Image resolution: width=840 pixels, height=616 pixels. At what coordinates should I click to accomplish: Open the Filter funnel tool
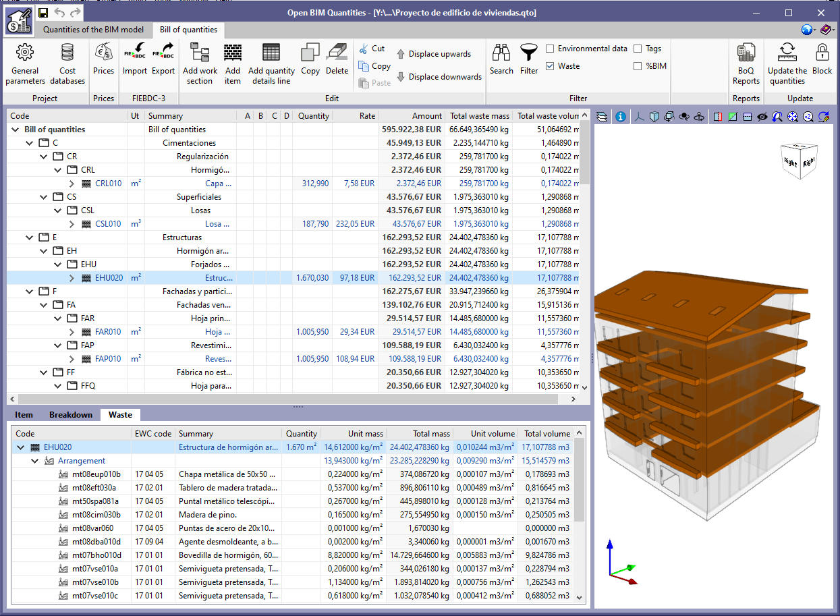pos(529,59)
